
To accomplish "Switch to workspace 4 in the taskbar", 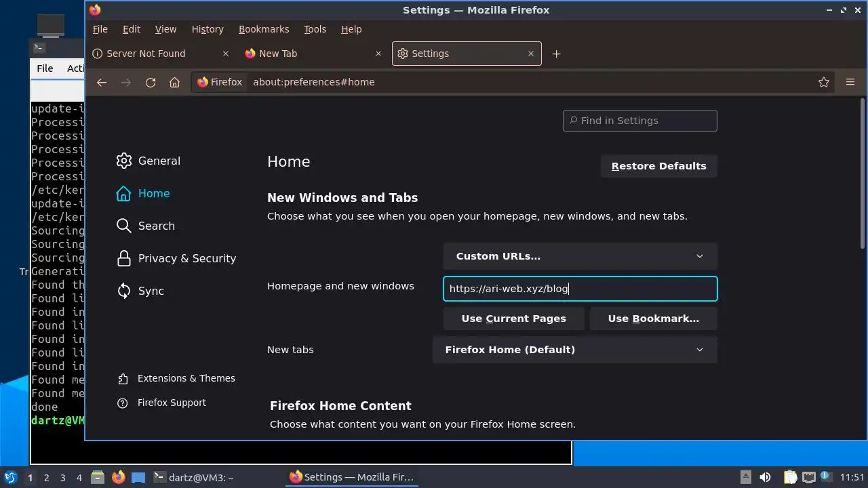I will coord(79,478).
